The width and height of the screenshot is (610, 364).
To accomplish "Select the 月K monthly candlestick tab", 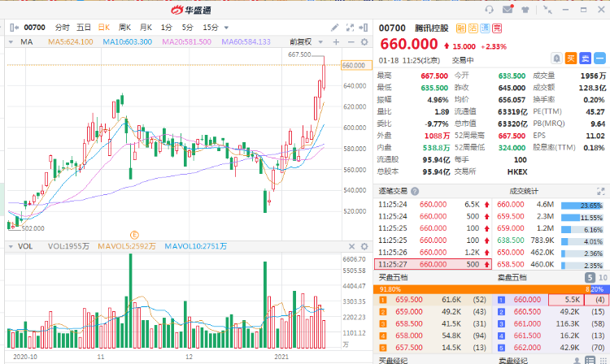I will pos(146,28).
